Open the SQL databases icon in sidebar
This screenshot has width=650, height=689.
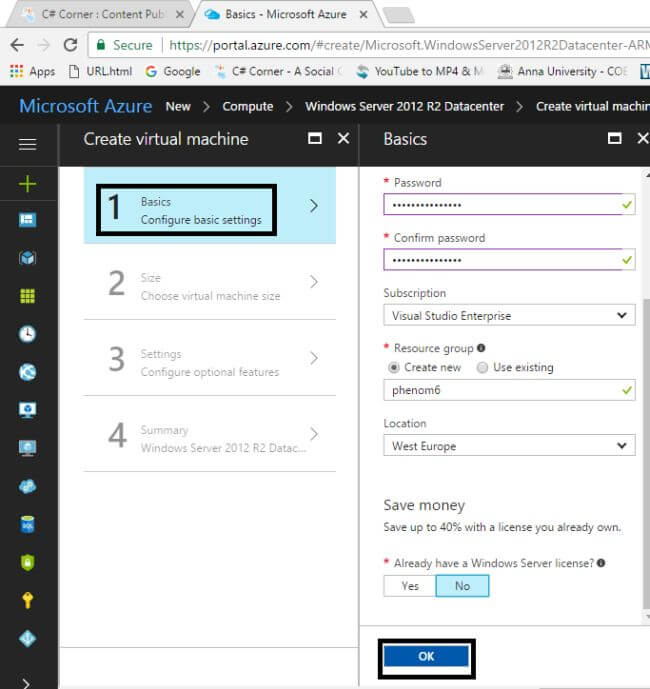point(27,524)
